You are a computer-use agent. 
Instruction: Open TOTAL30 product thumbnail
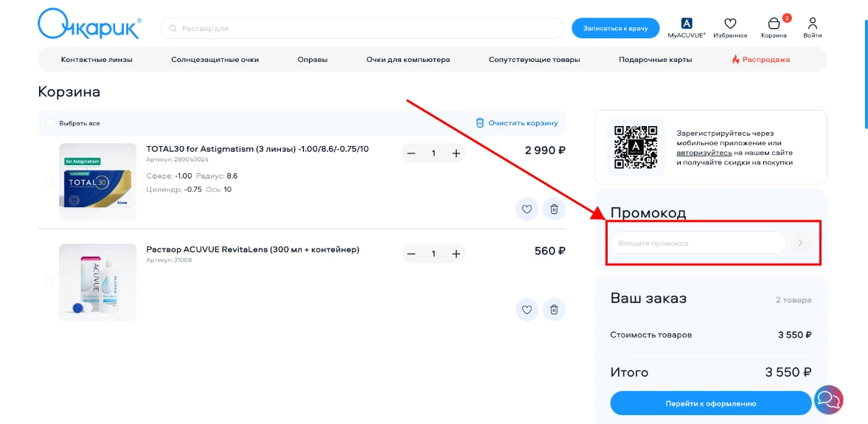(x=97, y=181)
